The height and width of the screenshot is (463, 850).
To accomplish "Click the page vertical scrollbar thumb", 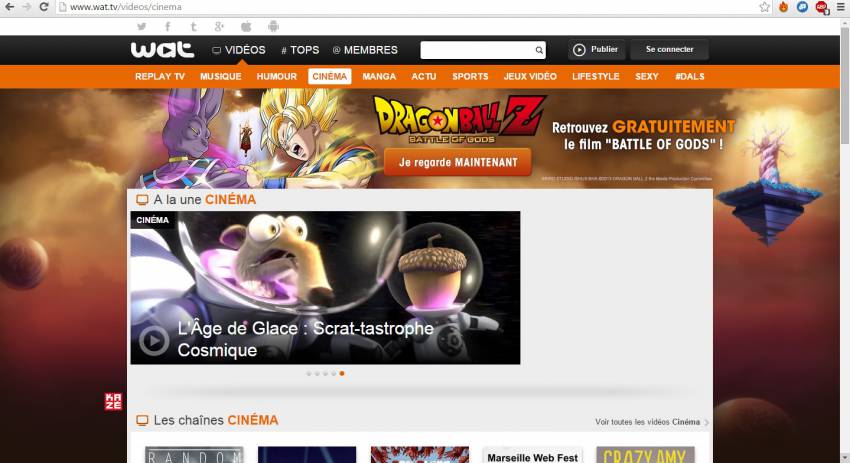I will coord(845,84).
